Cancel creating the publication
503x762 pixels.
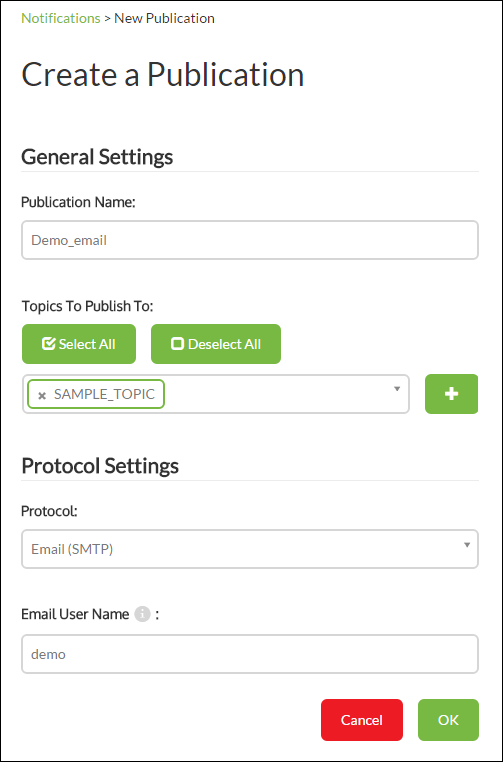[x=362, y=720]
